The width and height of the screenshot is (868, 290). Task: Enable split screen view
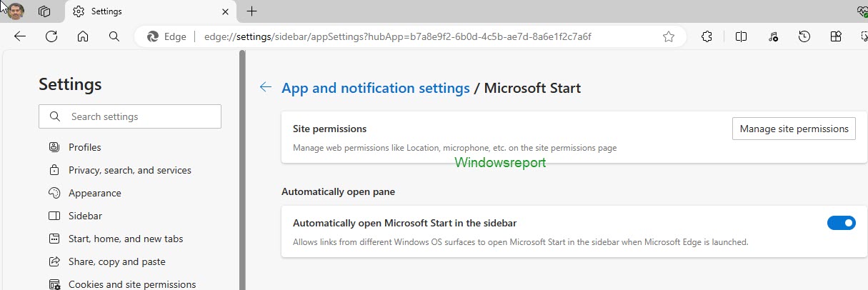click(x=742, y=36)
